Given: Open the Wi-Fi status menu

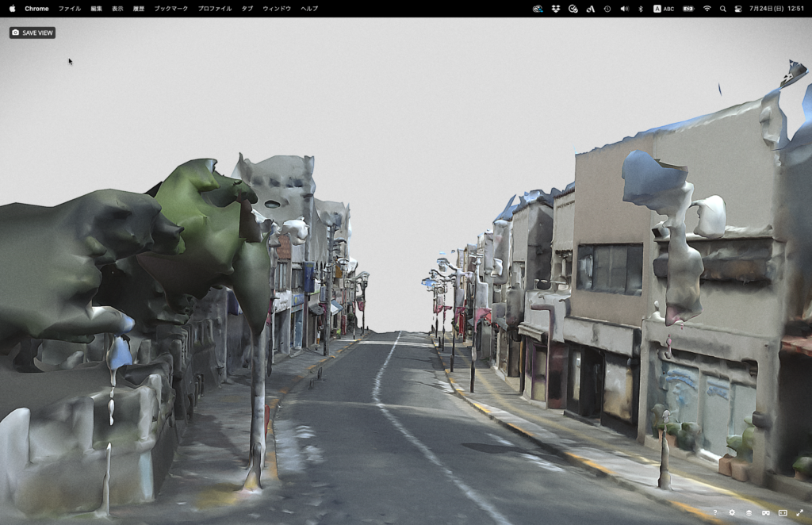Looking at the screenshot, I should 707,9.
